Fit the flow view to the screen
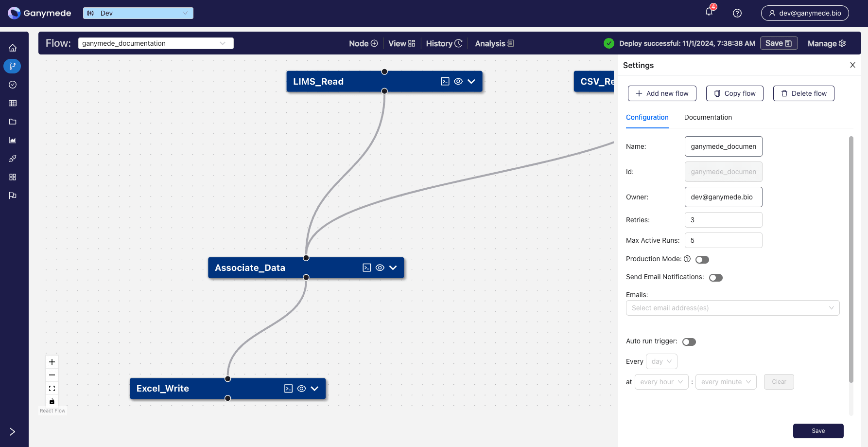The width and height of the screenshot is (868, 447). [52, 388]
